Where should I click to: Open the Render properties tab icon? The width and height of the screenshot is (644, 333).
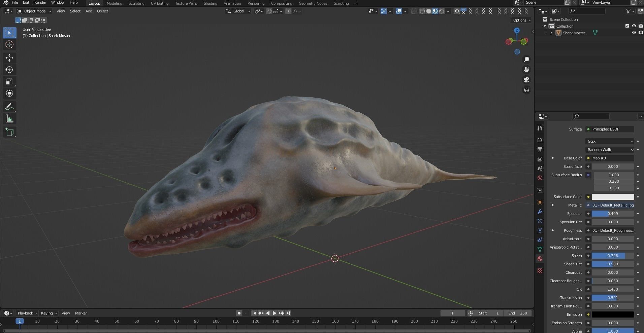tap(540, 140)
